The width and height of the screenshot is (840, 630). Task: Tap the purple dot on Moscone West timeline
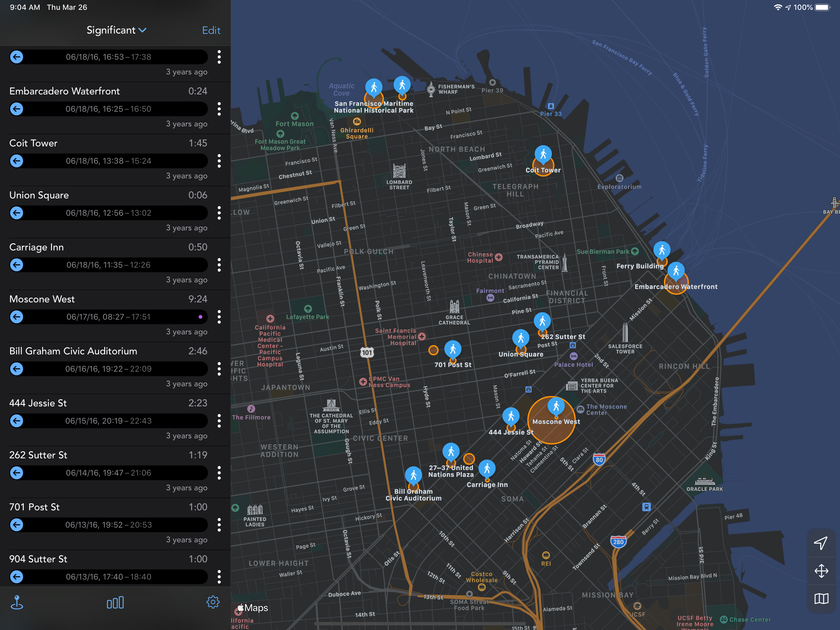(200, 317)
